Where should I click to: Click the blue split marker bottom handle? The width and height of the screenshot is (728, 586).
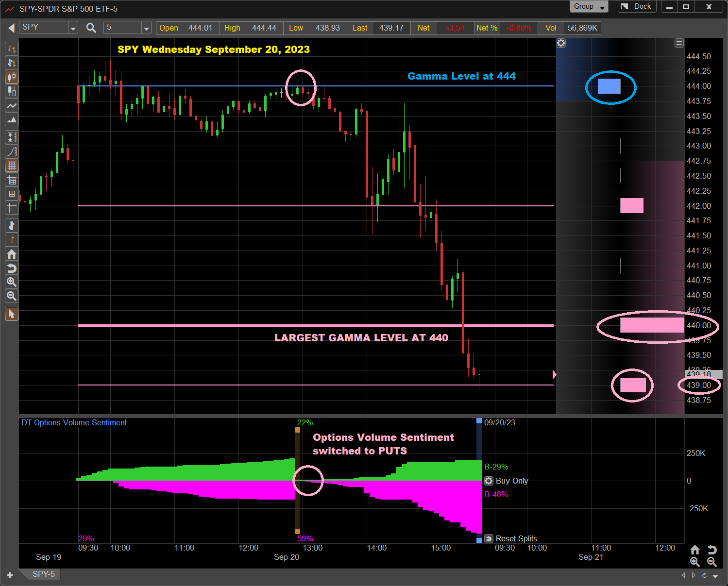pos(479,540)
